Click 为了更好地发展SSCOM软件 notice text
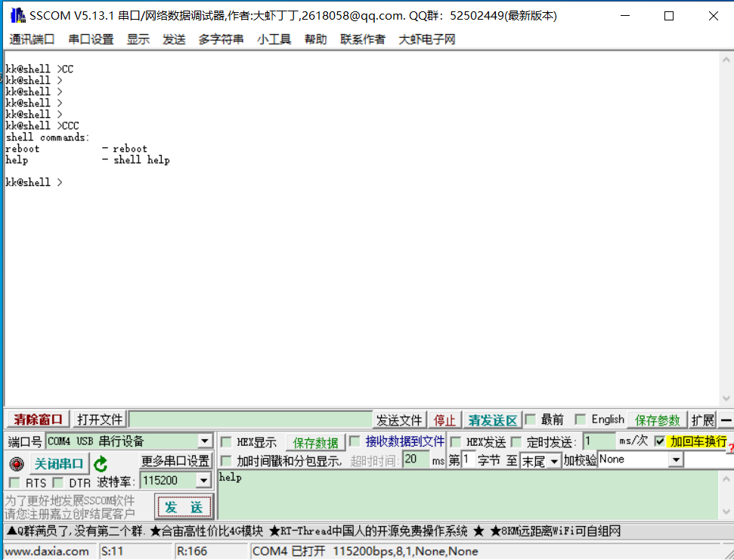The height and width of the screenshot is (560, 734). 70,500
